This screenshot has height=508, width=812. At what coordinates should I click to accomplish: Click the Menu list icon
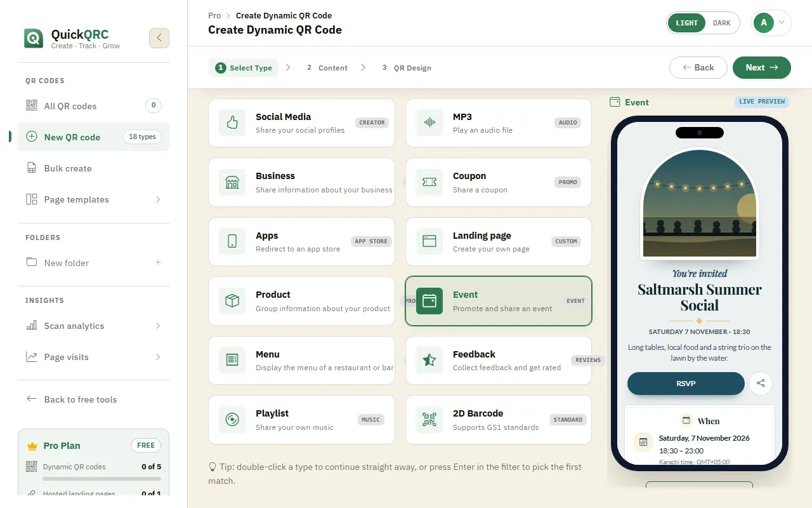(x=232, y=360)
